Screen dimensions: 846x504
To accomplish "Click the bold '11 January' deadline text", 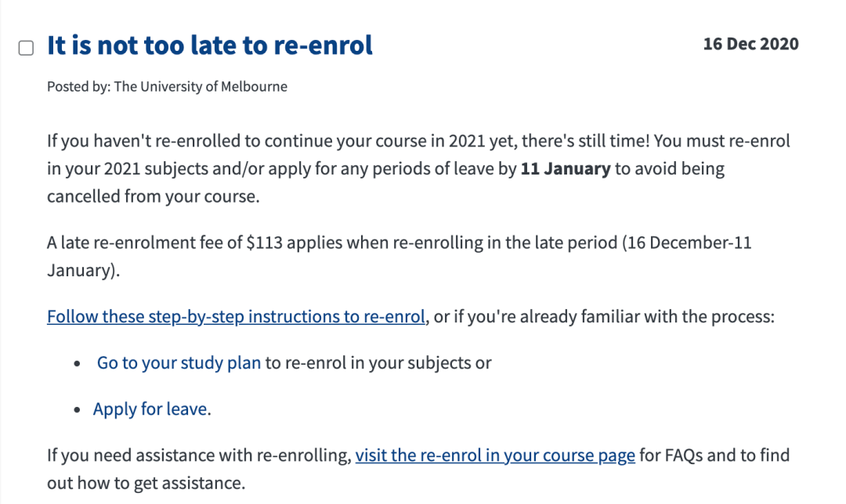I will (565, 169).
